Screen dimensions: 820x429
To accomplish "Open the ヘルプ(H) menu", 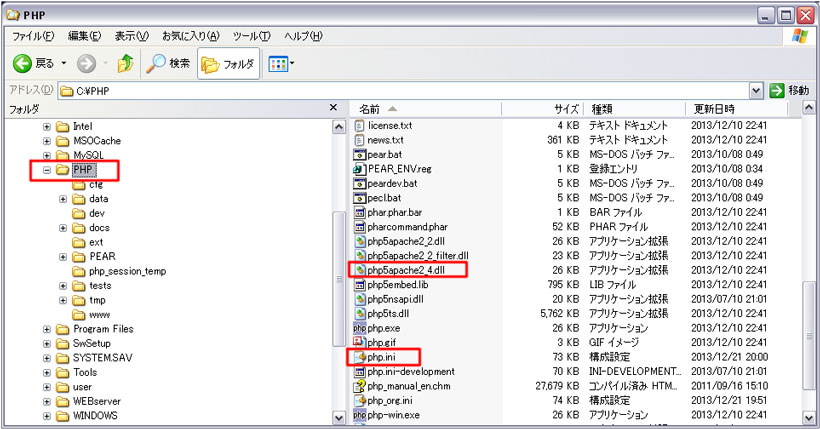I will point(303,36).
